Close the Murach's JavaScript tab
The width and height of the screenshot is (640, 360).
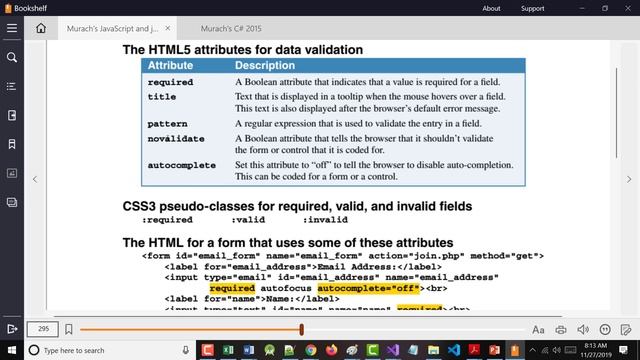pyautogui.click(x=168, y=28)
